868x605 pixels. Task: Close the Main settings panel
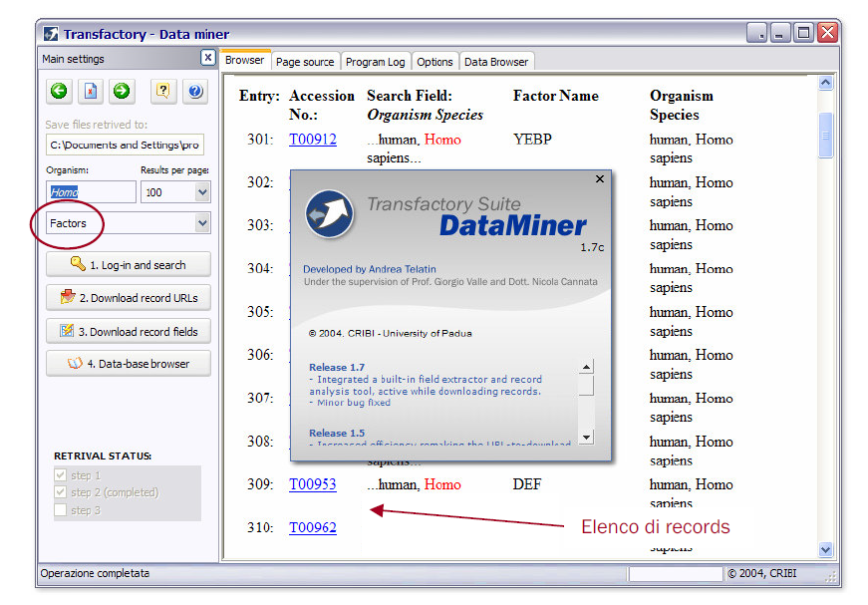pyautogui.click(x=207, y=57)
